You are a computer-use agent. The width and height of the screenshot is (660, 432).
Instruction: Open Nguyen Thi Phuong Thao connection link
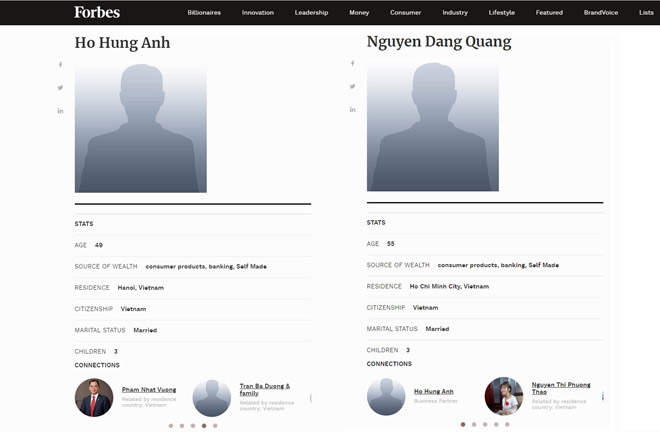560,387
